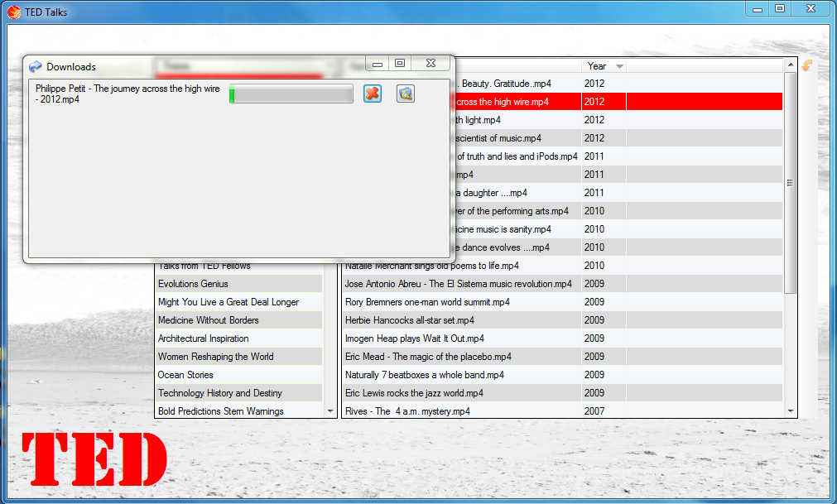Close the Downloads window
Image resolution: width=837 pixels, height=504 pixels.
tap(431, 64)
